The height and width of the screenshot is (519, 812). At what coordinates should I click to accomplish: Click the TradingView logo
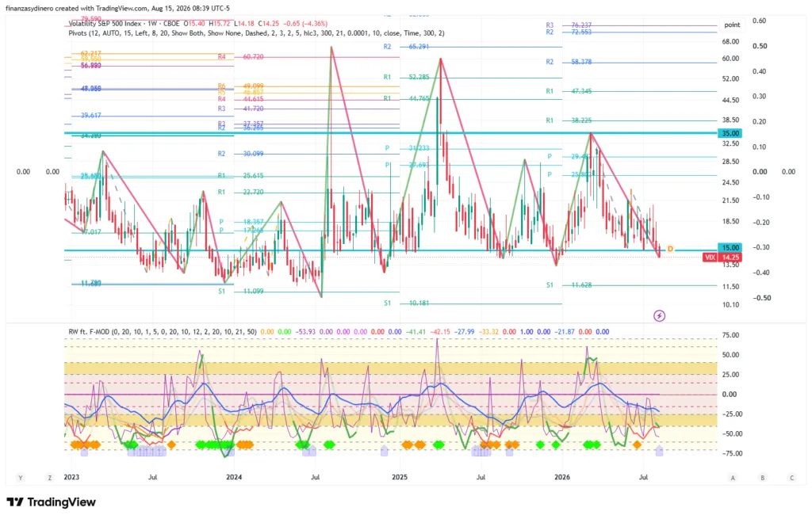click(x=52, y=502)
